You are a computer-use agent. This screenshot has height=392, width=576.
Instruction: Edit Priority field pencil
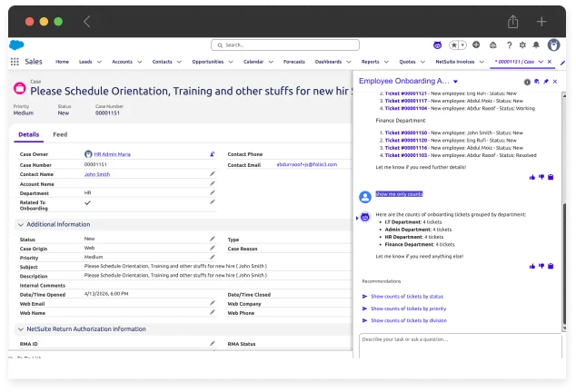[213, 258]
